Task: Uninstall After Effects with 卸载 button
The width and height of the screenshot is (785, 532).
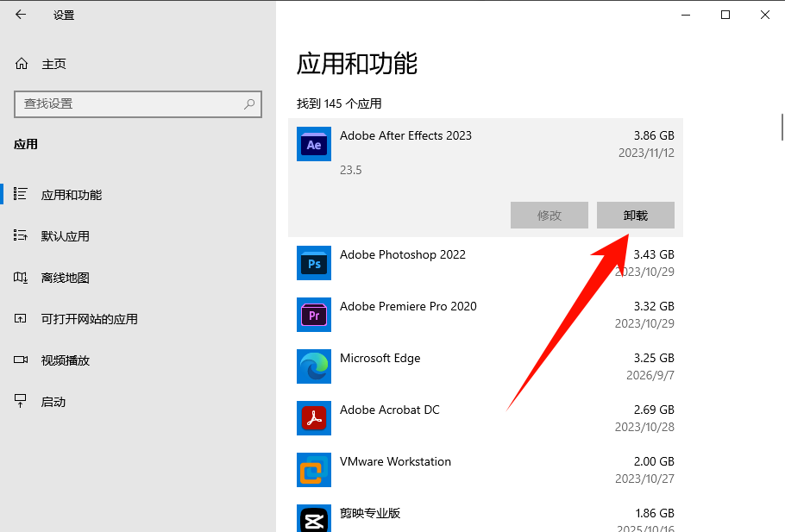Action: point(635,216)
